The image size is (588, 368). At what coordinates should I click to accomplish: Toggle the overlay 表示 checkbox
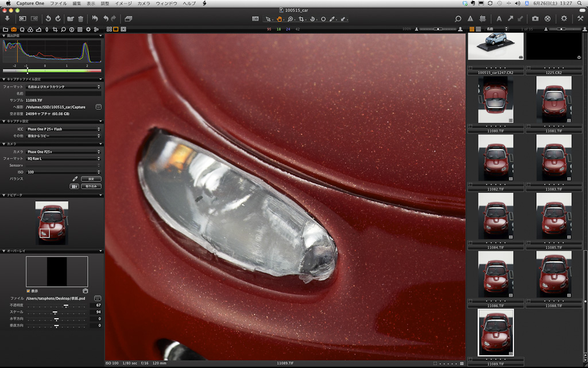point(28,291)
